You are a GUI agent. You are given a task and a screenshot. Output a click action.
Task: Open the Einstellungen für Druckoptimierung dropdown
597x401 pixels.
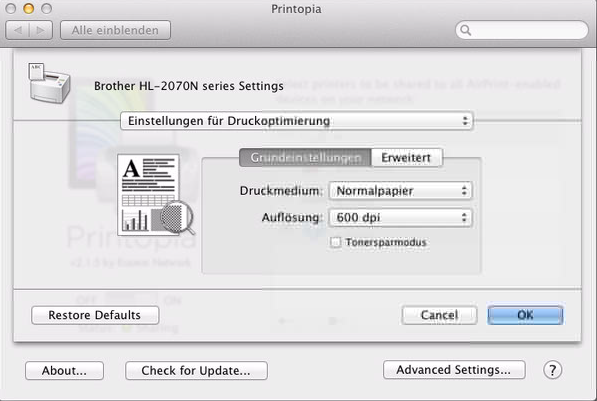pyautogui.click(x=297, y=121)
